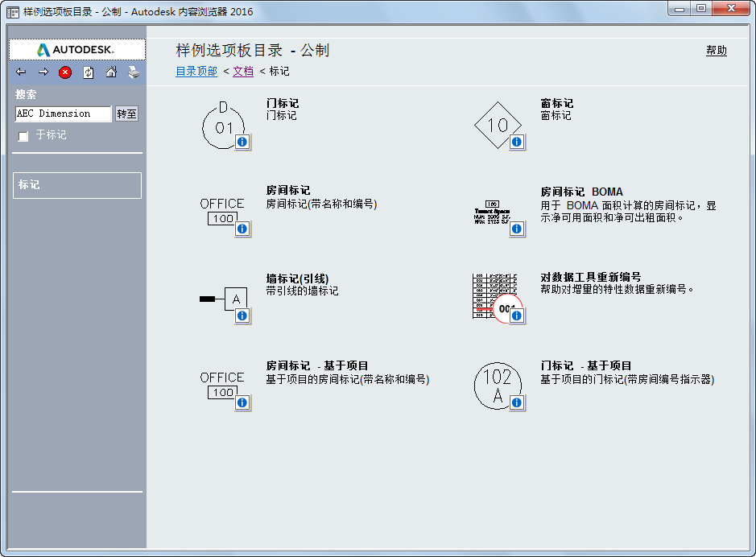Screen dimensions: 756x557
Task: Click the 房间标记 BOMA title text
Action: pos(581,192)
